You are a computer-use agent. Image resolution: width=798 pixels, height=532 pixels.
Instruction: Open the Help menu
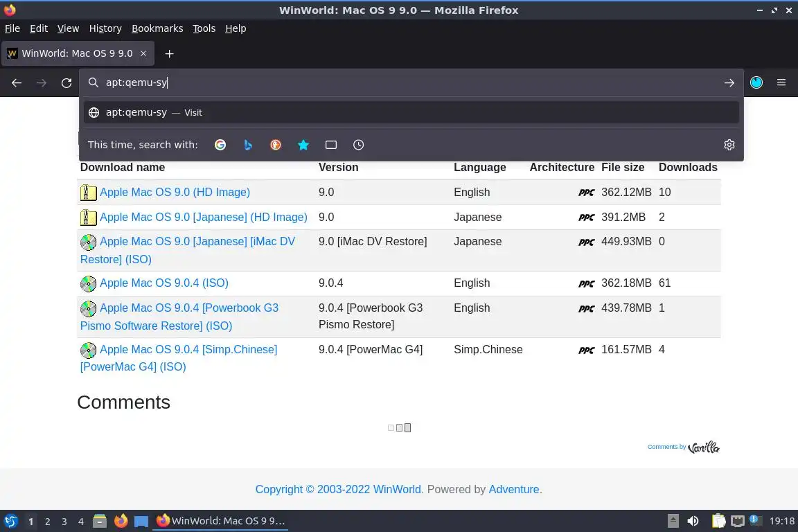(x=236, y=28)
